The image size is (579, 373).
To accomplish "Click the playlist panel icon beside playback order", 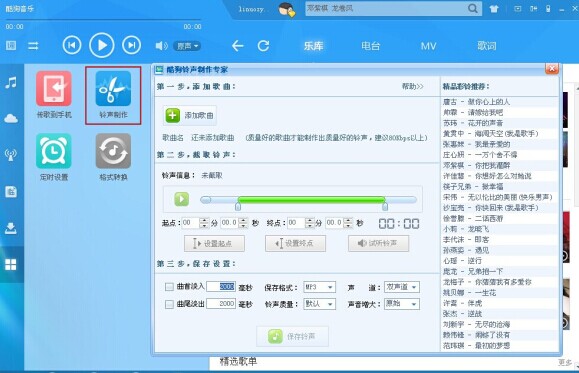I will [11, 45].
